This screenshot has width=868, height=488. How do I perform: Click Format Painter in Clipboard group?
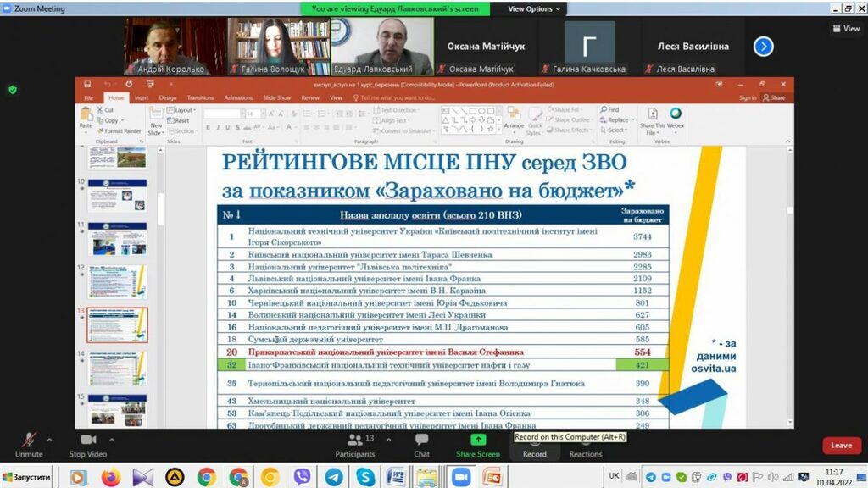click(119, 131)
